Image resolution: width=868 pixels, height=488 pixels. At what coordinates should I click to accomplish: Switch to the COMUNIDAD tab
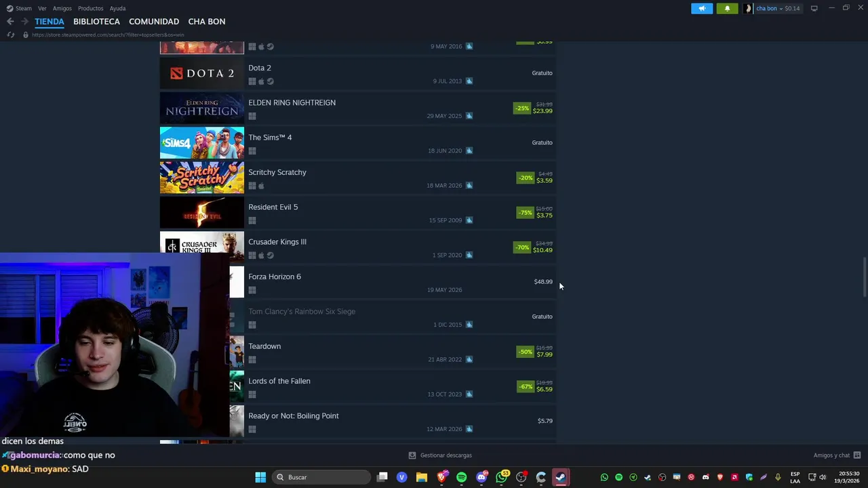pos(154,22)
